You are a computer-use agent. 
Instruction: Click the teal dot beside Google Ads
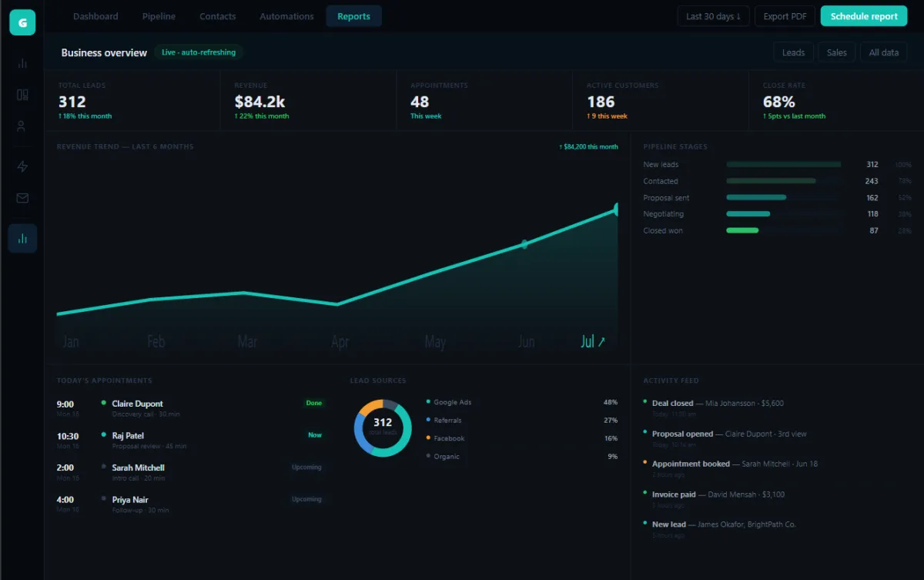point(428,401)
